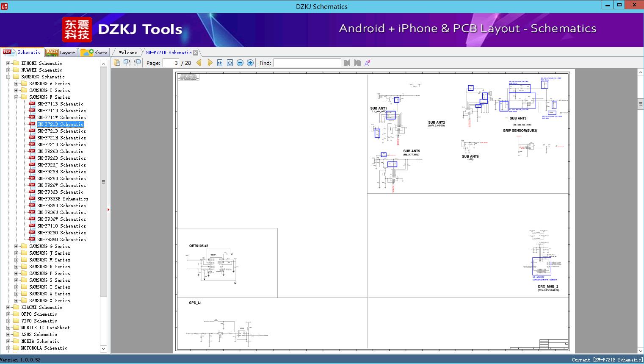644x364 pixels.
Task: Close the SM-F721B Schematic tab
Action: 195,53
